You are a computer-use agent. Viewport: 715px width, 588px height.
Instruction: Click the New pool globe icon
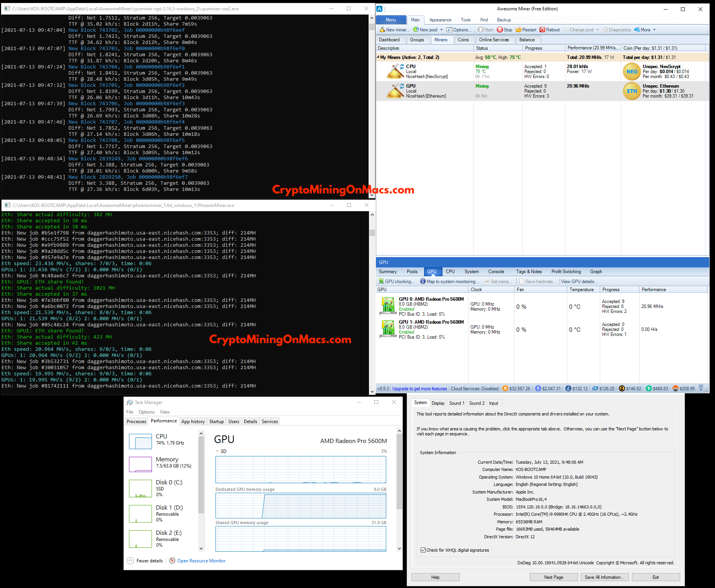click(x=416, y=30)
